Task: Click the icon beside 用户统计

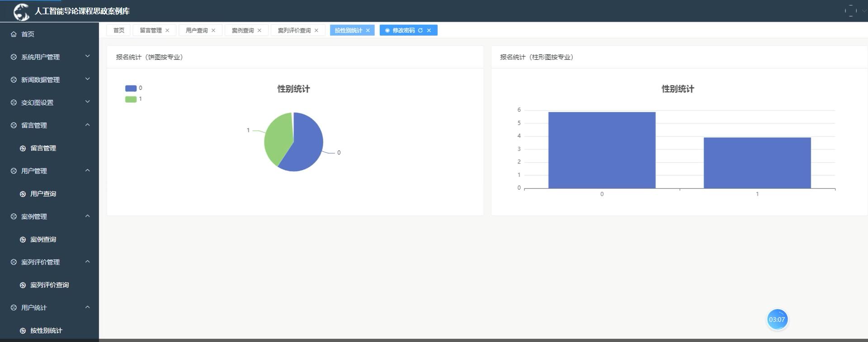Action: pos(14,308)
